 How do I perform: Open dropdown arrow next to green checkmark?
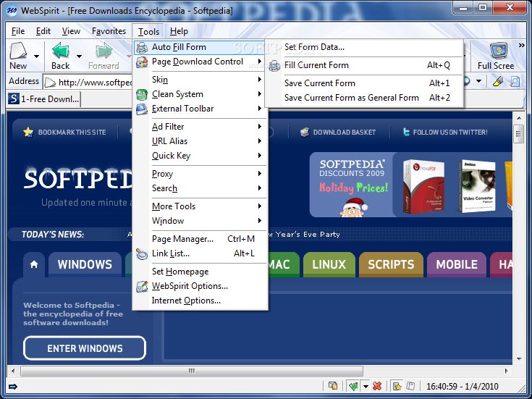[366, 387]
